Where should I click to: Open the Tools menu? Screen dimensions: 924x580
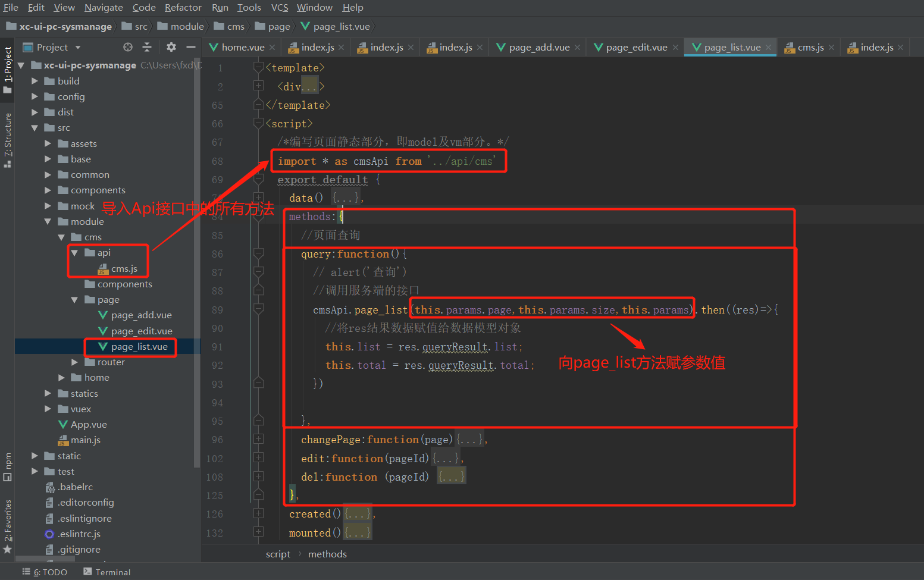coord(249,7)
